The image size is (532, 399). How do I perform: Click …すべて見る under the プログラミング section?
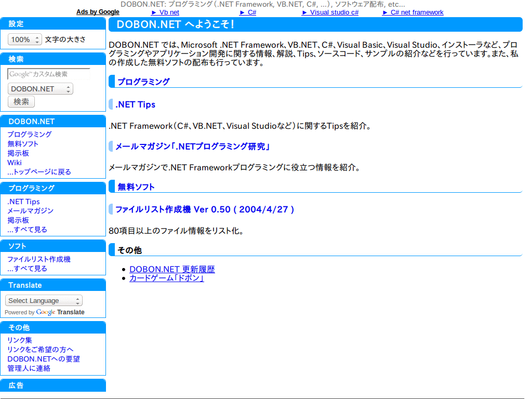point(27,230)
